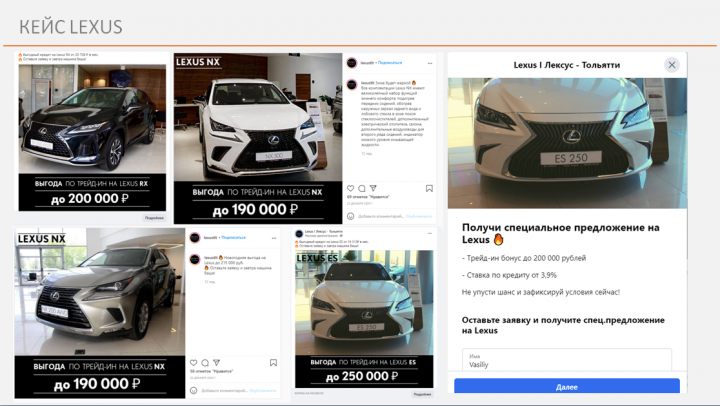
Task: Click text Трейд-ин бонус до 200 000 рублей
Action: click(x=524, y=258)
